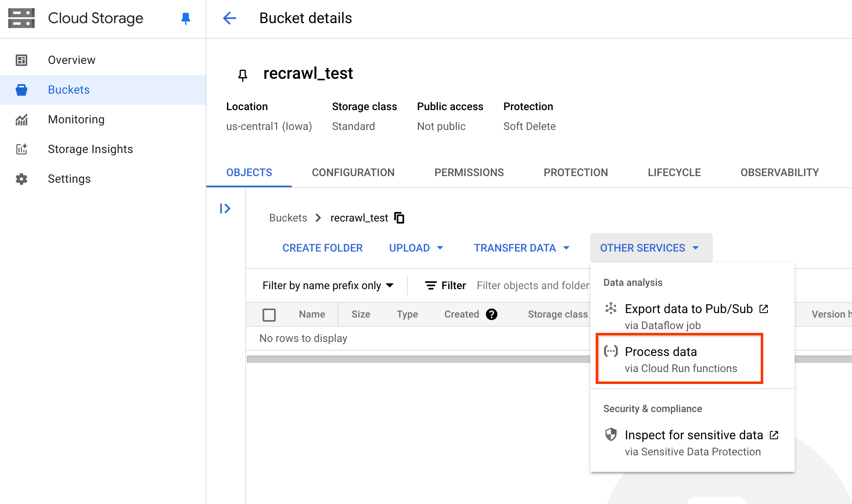Click the 'Not public' access value
The image size is (852, 504).
tap(441, 126)
